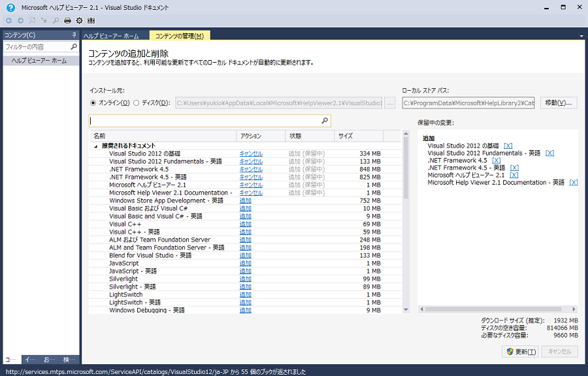
Task: Click the Add to Favorites star icon
Action: [44, 20]
